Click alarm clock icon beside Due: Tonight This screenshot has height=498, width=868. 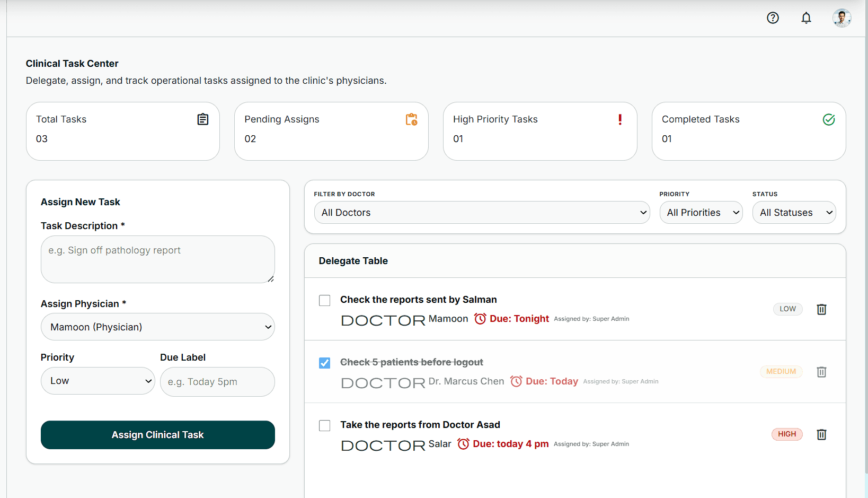point(480,319)
